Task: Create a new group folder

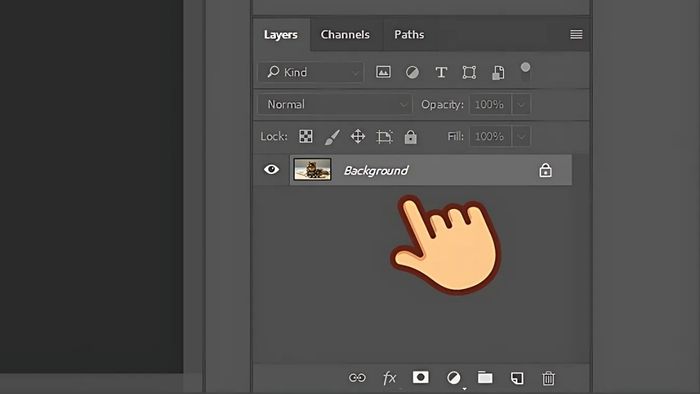Action: click(485, 377)
